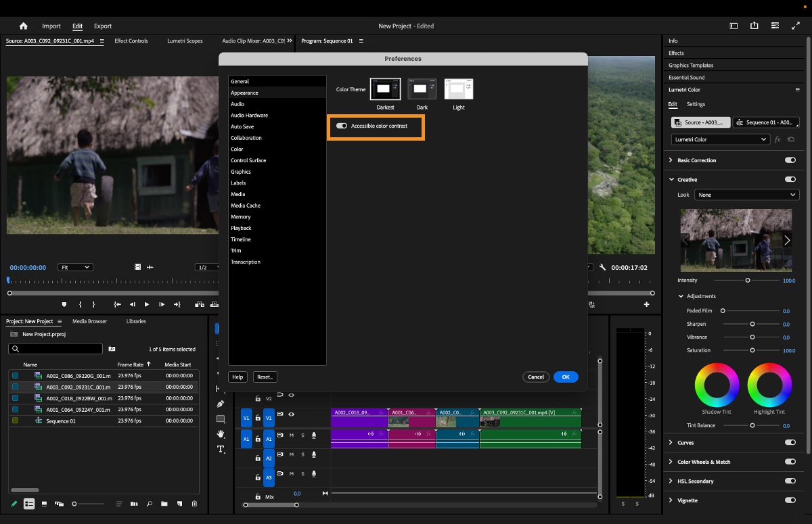Screen dimensions: 812x524
Task: Click the Project panel search field
Action: click(x=55, y=350)
